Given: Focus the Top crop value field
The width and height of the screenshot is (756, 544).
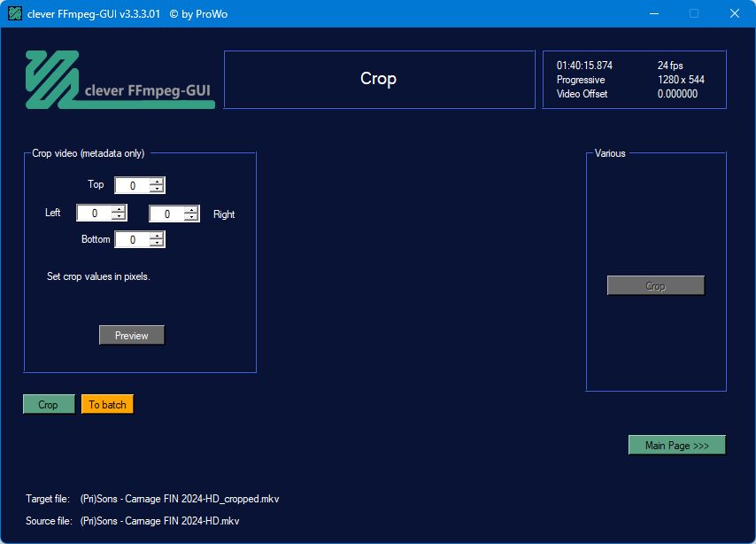Looking at the screenshot, I should click(x=133, y=185).
